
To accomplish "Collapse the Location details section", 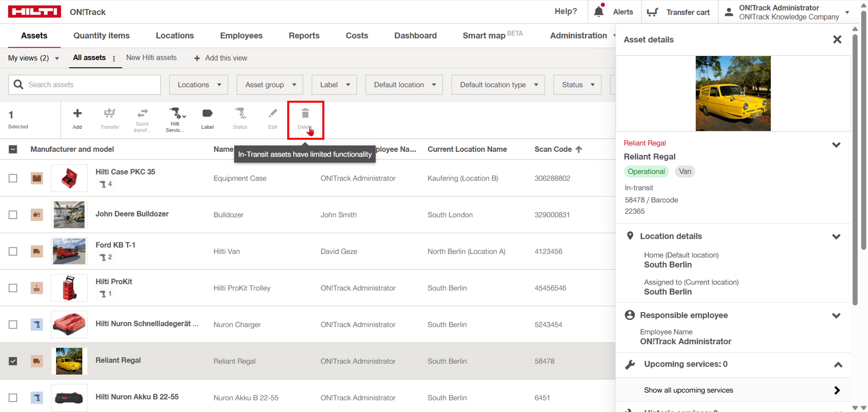I will (x=836, y=236).
